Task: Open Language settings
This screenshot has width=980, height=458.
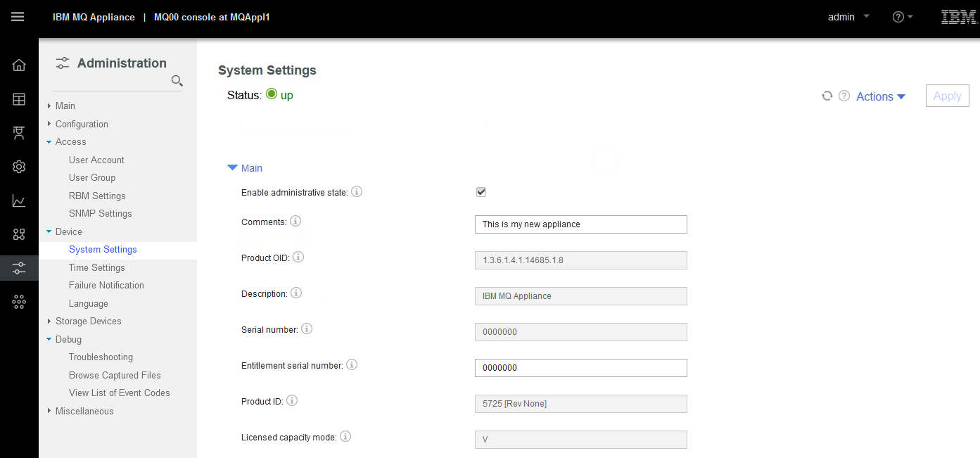Action: tap(89, 304)
